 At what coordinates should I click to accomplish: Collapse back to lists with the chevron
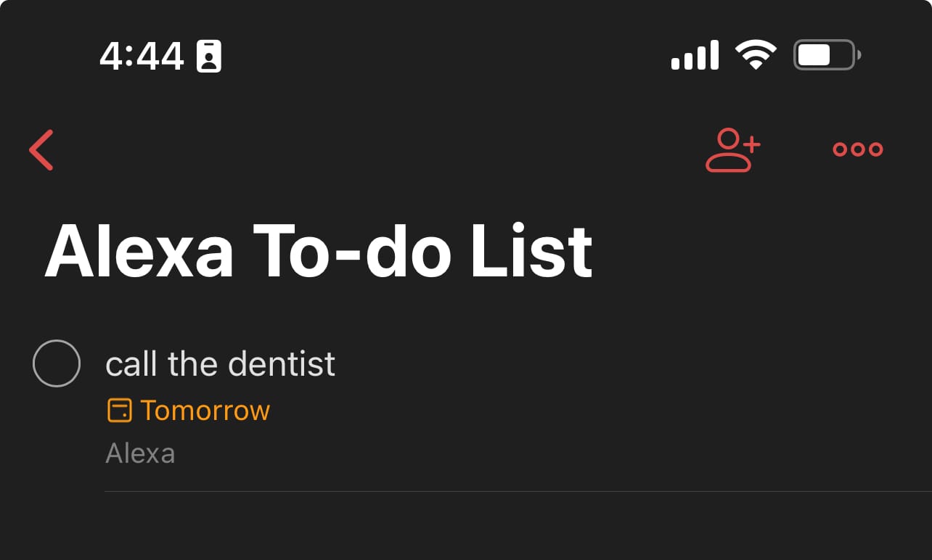[41, 150]
